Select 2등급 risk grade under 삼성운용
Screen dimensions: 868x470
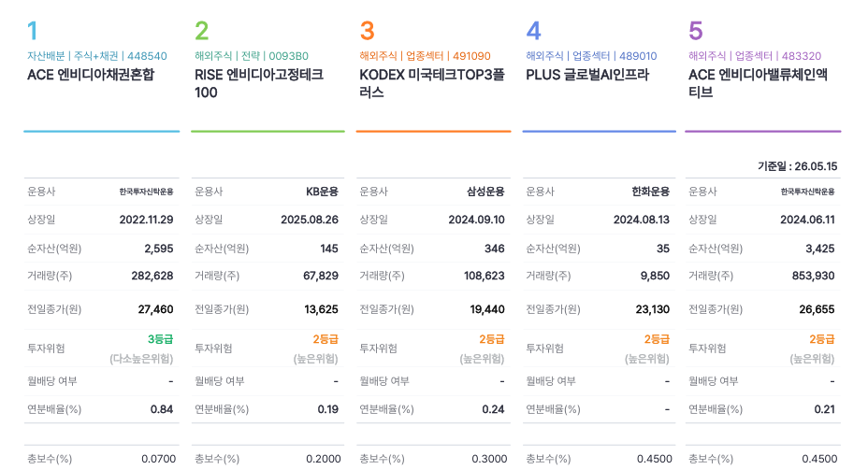pyautogui.click(x=492, y=339)
